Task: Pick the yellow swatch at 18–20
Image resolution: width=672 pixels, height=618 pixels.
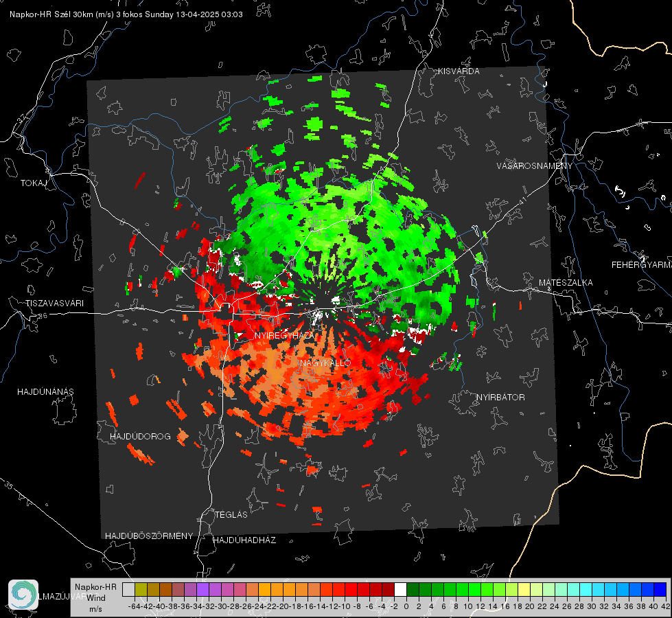Action: point(524,589)
